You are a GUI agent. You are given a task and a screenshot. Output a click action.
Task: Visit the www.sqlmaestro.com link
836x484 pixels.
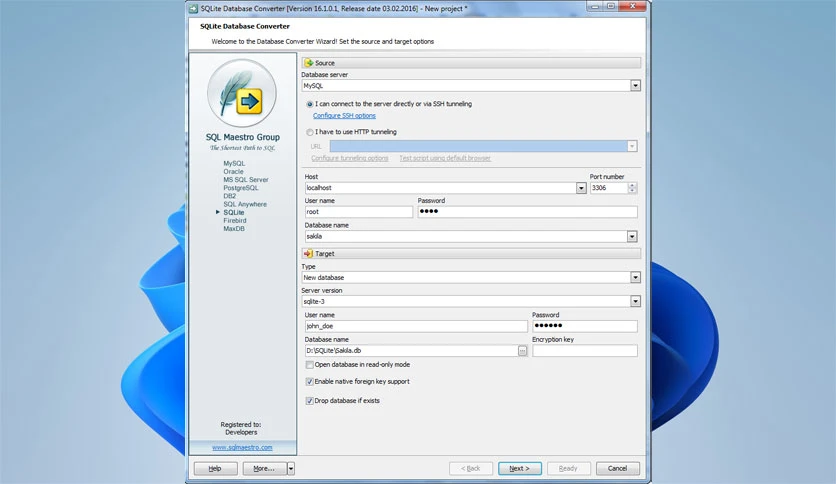pos(242,448)
